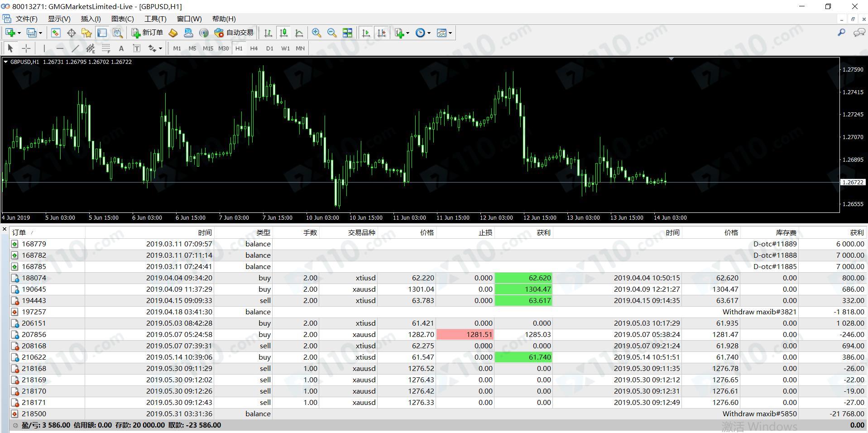Toggle 自动交易 auto trading
The height and width of the screenshot is (433, 868).
coord(234,33)
